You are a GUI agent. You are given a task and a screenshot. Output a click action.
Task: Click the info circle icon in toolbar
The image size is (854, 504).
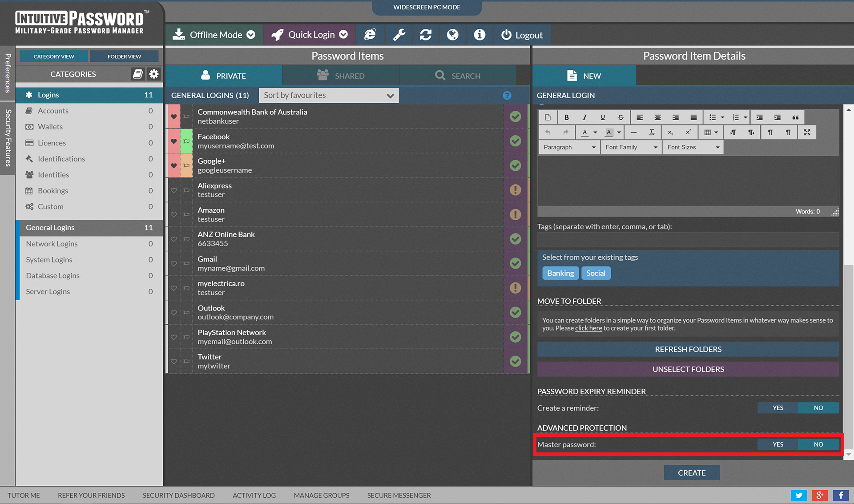[479, 35]
